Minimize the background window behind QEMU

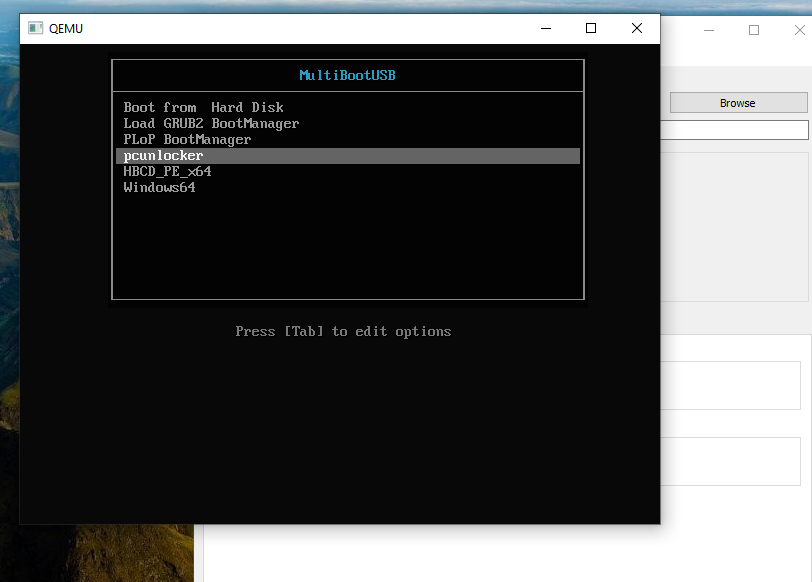[709, 31]
